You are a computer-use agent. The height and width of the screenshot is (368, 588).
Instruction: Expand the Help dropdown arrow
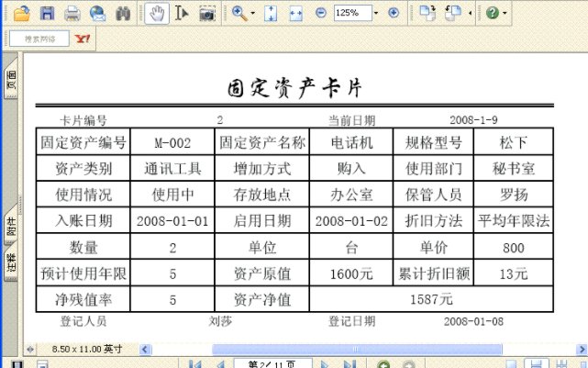pyautogui.click(x=505, y=13)
